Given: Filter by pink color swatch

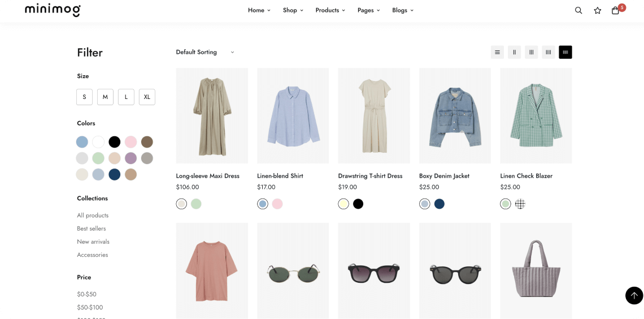Looking at the screenshot, I should point(130,142).
